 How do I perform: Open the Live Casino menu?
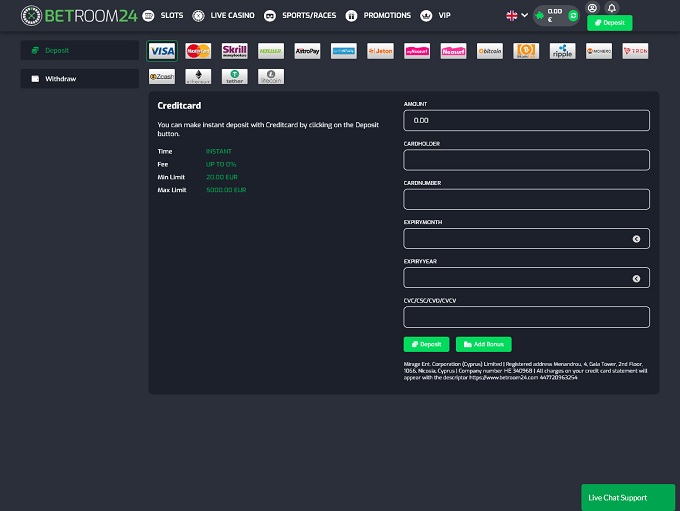click(223, 16)
